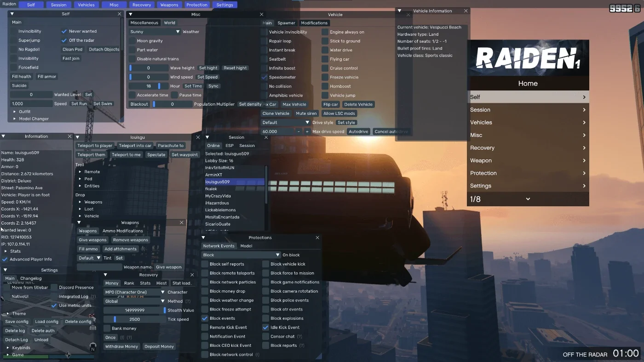
Task: Click the Save config button
Action: tap(17, 322)
